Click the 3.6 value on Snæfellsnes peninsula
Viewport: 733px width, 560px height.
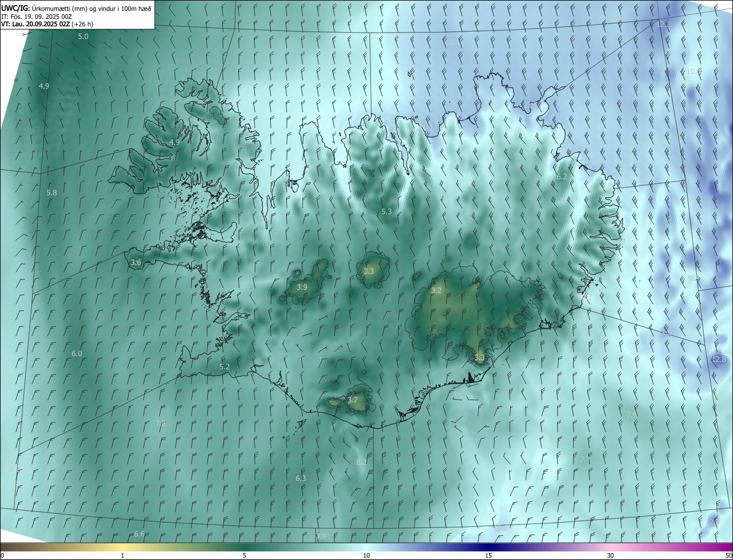[x=136, y=262]
